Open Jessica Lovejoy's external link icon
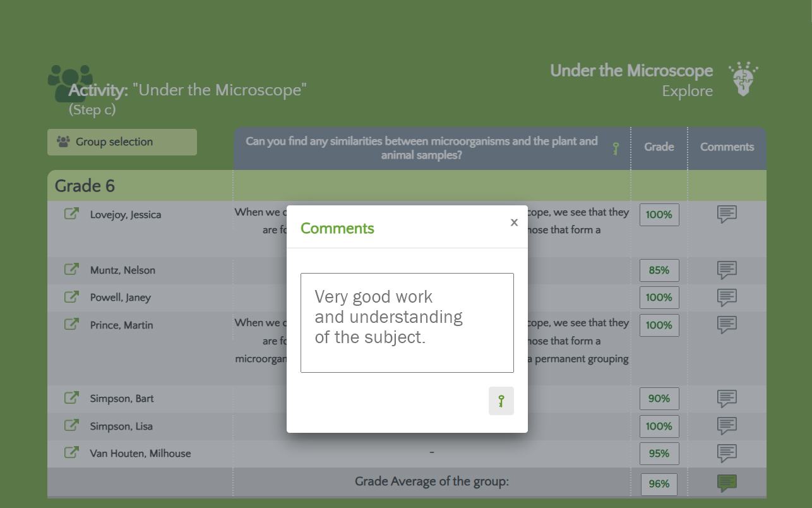 tap(72, 214)
